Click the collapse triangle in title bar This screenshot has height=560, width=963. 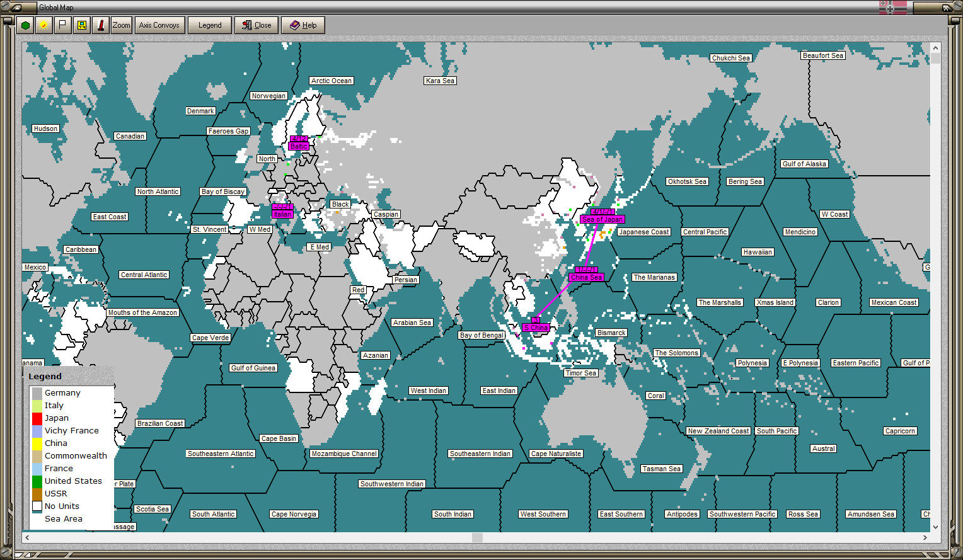(16, 8)
